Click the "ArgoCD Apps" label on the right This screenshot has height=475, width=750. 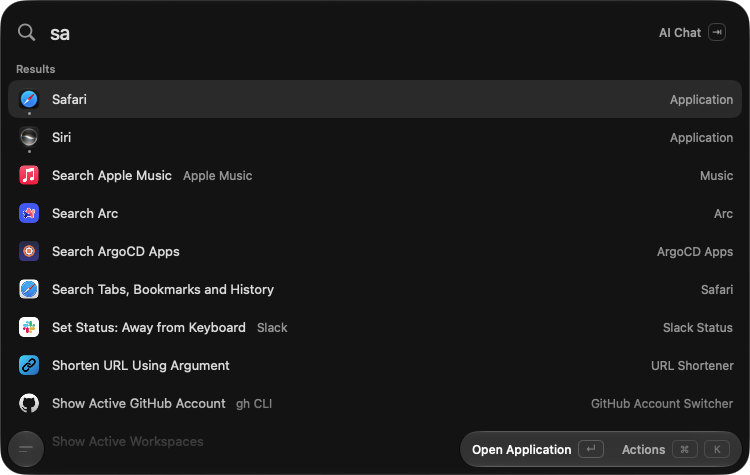coord(695,252)
